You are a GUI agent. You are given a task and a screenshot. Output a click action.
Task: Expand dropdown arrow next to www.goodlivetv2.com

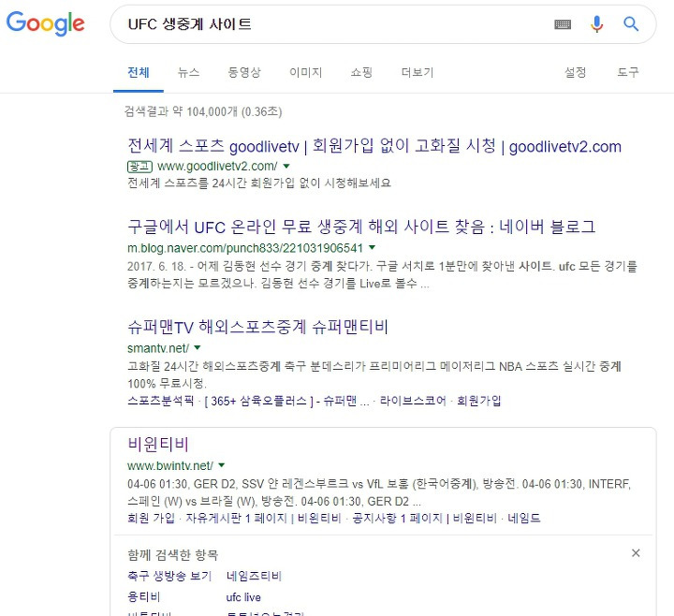(x=286, y=166)
